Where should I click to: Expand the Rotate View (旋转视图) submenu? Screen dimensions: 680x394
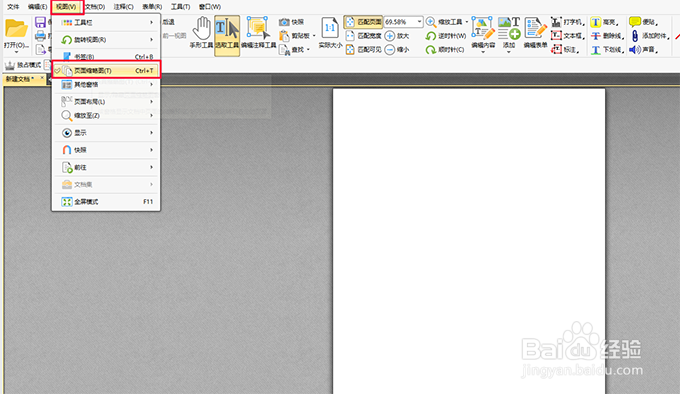pos(106,39)
